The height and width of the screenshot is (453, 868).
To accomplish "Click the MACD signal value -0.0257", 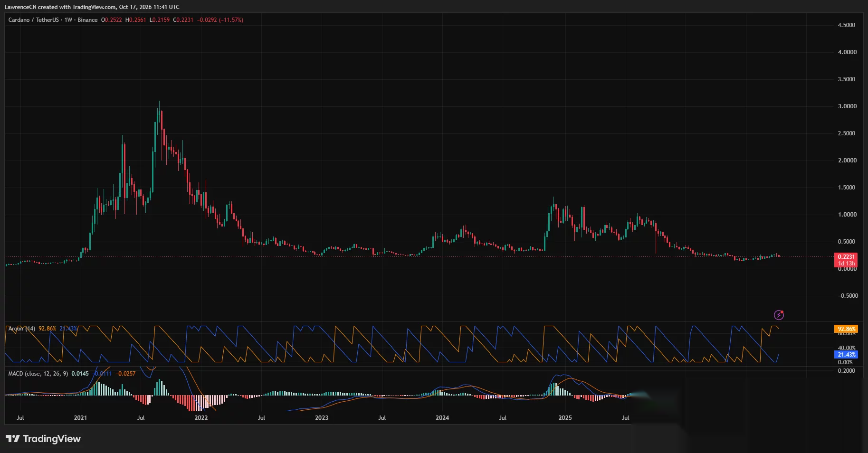I will [x=125, y=374].
